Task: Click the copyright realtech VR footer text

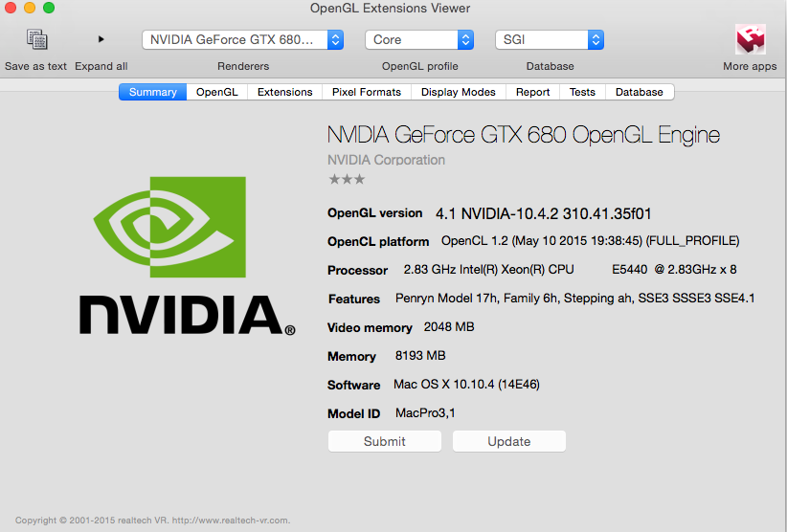Action: (x=152, y=521)
